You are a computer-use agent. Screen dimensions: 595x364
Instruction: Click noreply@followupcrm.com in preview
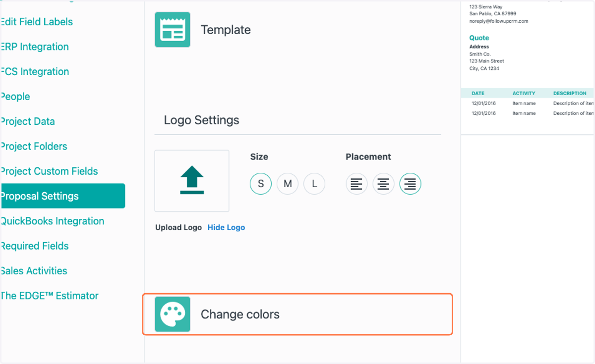(x=499, y=21)
